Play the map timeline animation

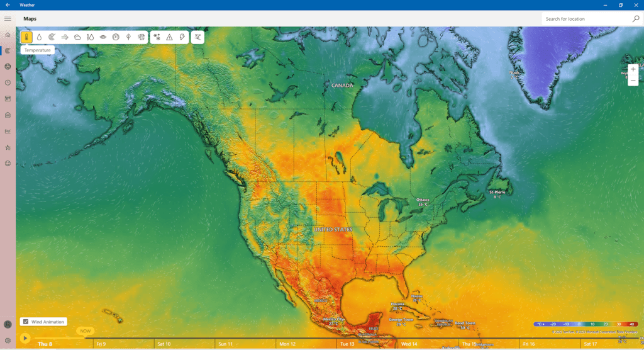25,338
